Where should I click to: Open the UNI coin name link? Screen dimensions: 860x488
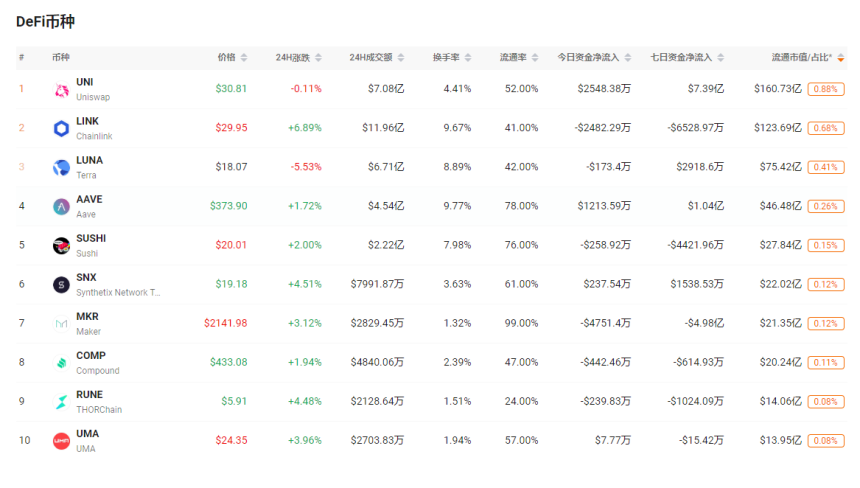pos(85,82)
